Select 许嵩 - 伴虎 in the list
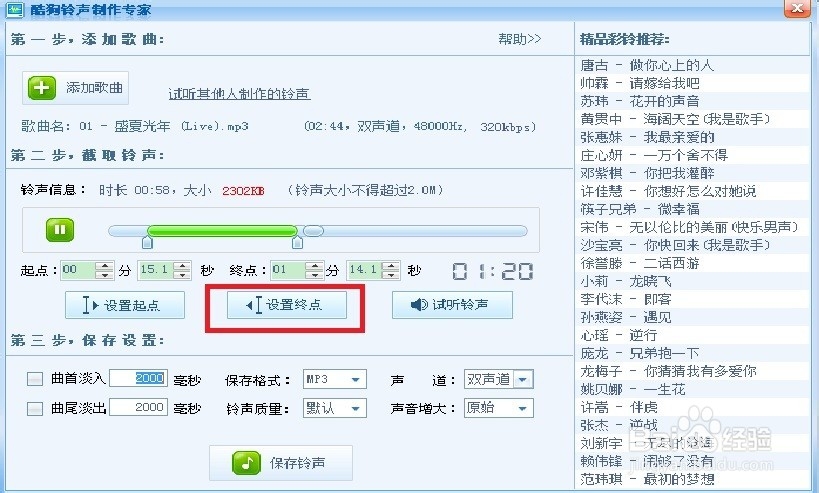This screenshot has height=493, width=819. [x=694, y=407]
